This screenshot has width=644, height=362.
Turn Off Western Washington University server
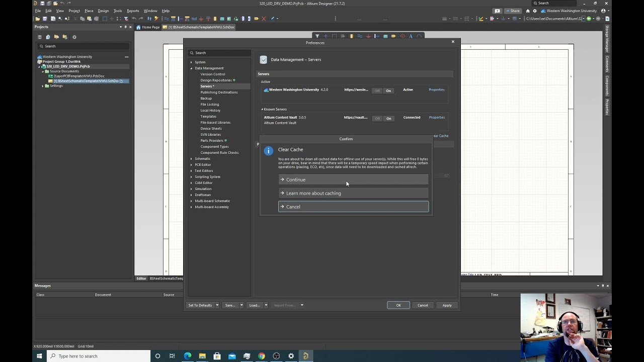(377, 90)
